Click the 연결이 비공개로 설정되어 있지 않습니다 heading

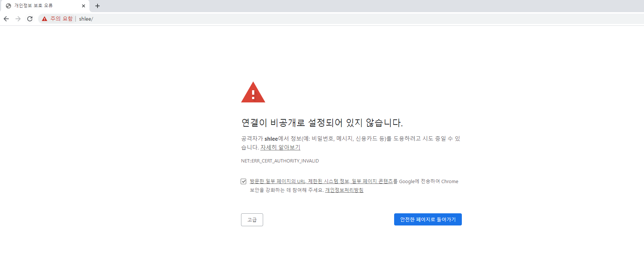[322, 123]
